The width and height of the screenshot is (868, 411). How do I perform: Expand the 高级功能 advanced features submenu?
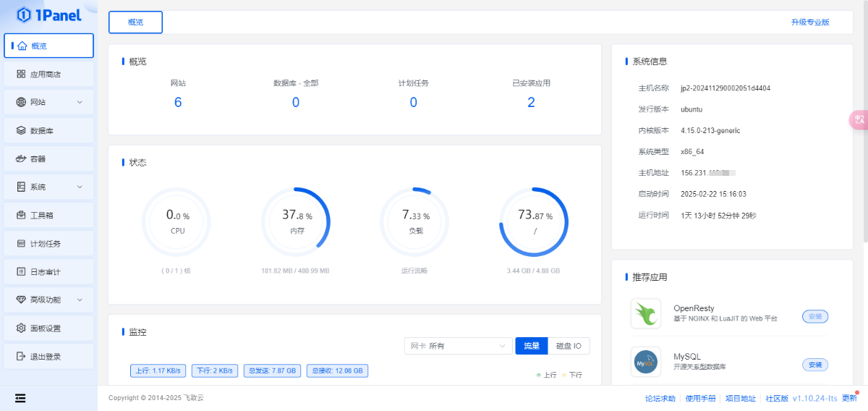80,300
